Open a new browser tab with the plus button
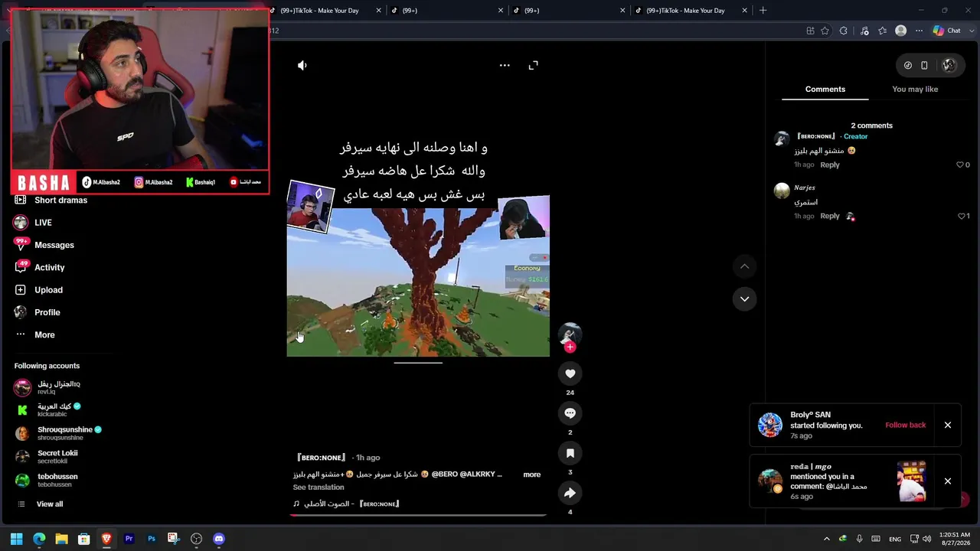Image resolution: width=980 pixels, height=551 pixels. pyautogui.click(x=763, y=11)
